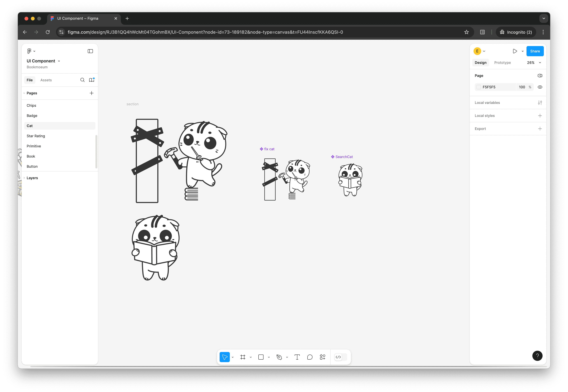Open the libraries book icon
This screenshot has width=568, height=392.
click(x=92, y=80)
